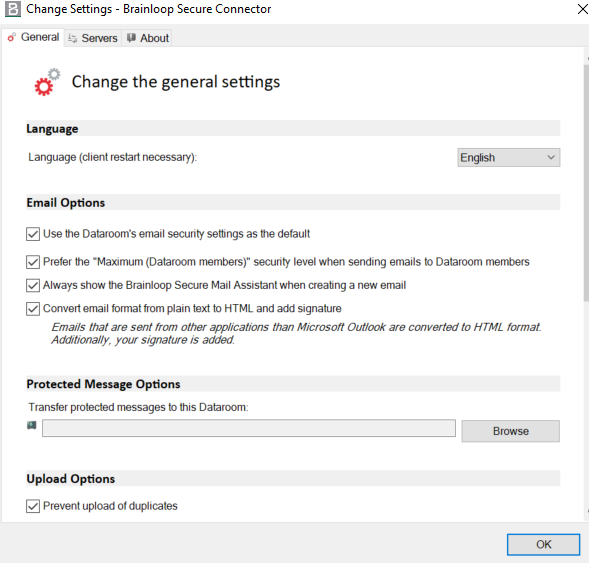Click the Dataroom icon beside transfer field
The image size is (589, 563).
pyautogui.click(x=32, y=425)
